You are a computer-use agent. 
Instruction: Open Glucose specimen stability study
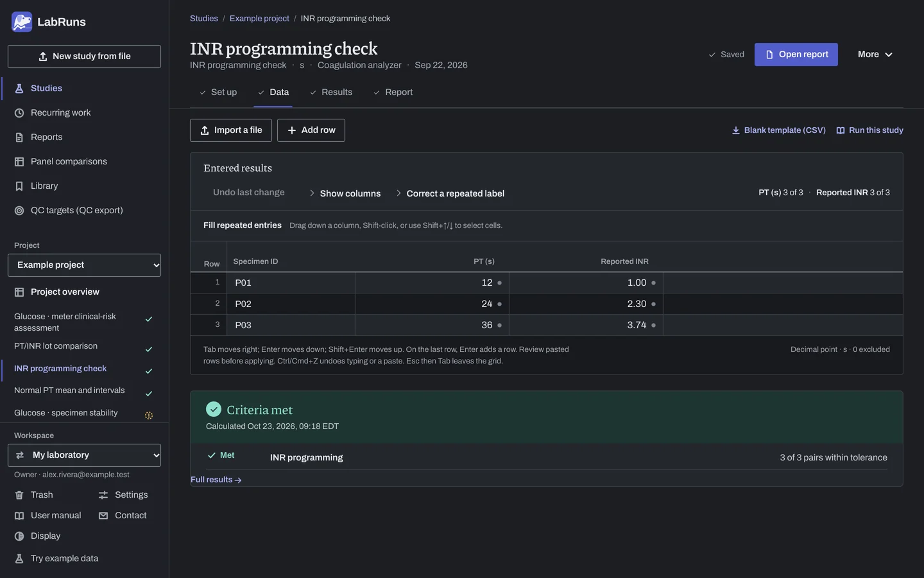[x=84, y=414]
